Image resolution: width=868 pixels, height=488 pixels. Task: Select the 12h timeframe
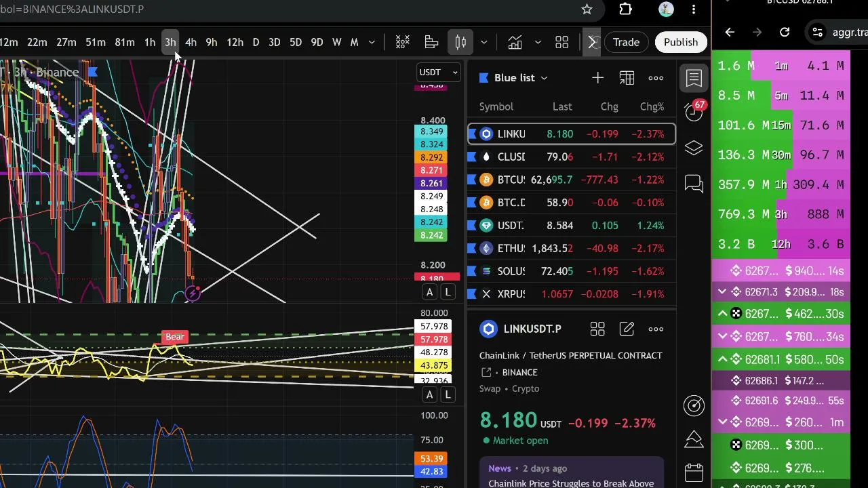pyautogui.click(x=235, y=42)
